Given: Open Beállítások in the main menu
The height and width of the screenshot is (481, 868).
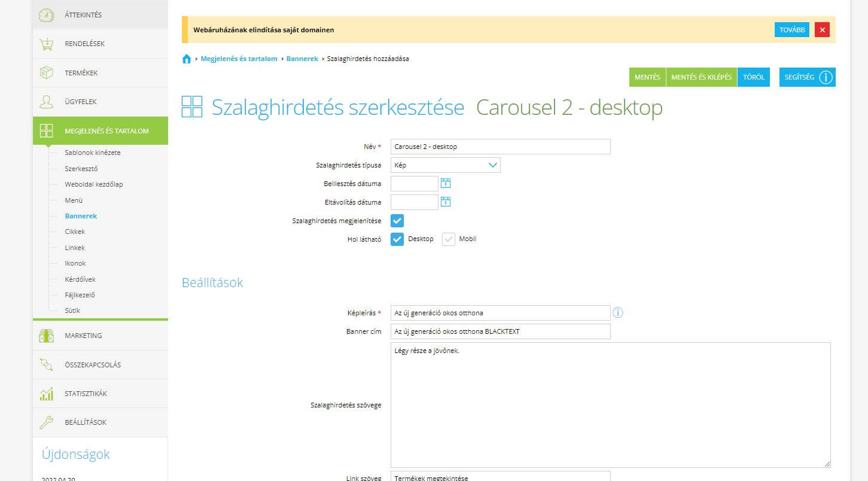Looking at the screenshot, I should pyautogui.click(x=100, y=422).
